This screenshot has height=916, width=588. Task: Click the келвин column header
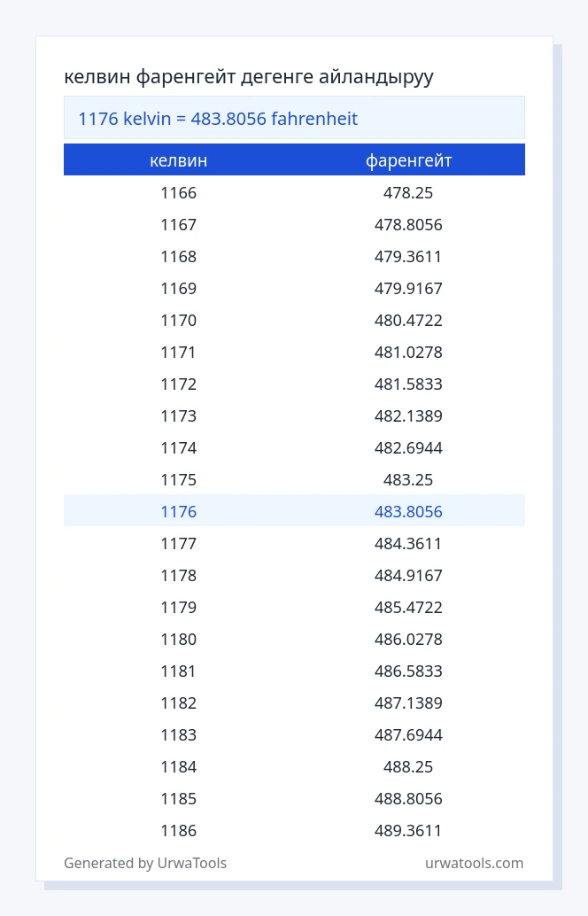179,160
